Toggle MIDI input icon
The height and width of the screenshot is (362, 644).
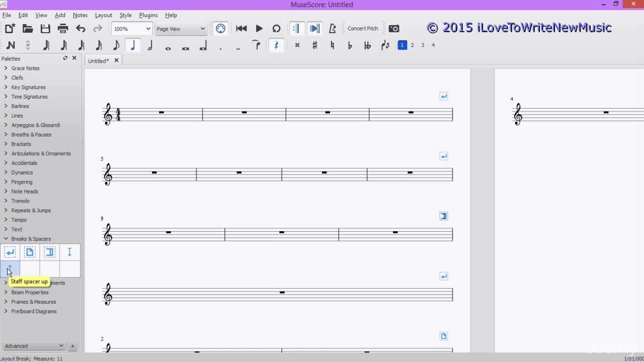[220, 29]
